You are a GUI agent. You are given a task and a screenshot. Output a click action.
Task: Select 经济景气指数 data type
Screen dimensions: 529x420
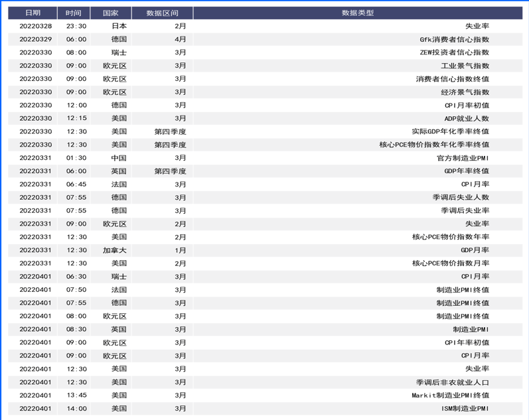tap(465, 92)
